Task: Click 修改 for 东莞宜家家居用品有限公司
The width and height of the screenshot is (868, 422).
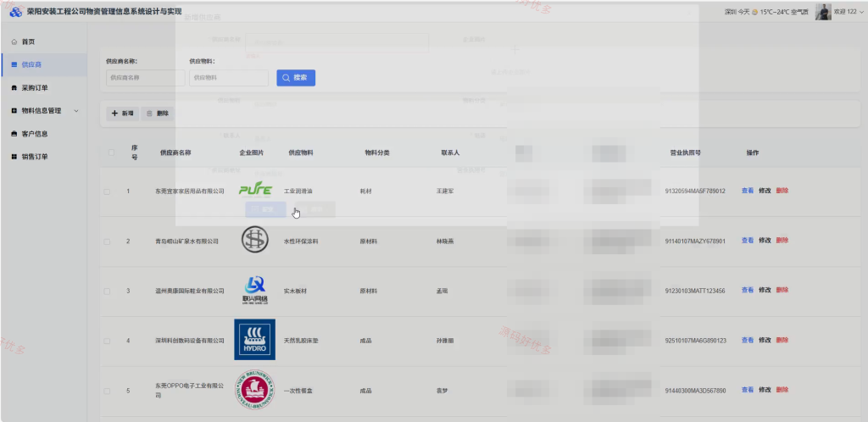Action: tap(765, 191)
